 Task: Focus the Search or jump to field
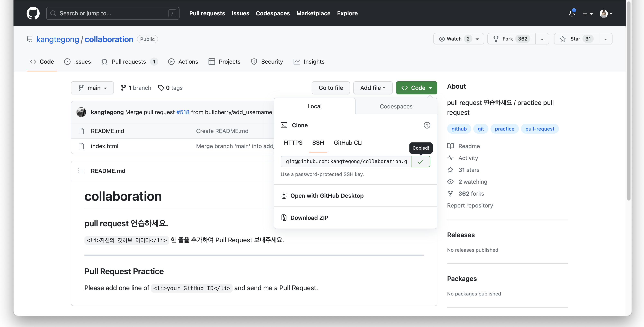(x=113, y=13)
